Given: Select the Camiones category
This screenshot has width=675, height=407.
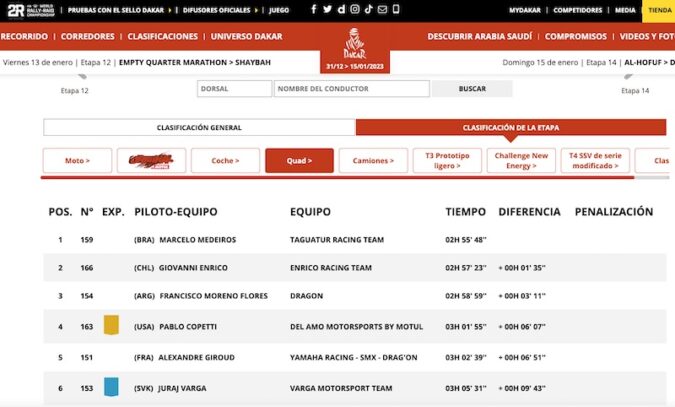Looking at the screenshot, I should coord(373,161).
